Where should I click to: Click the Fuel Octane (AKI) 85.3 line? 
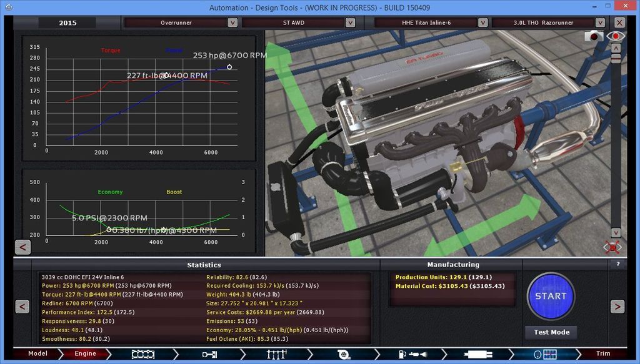point(247,339)
